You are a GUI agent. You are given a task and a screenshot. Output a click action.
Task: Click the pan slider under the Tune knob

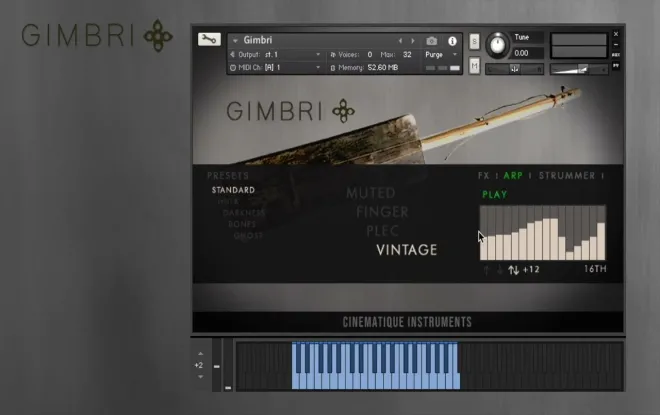514,69
